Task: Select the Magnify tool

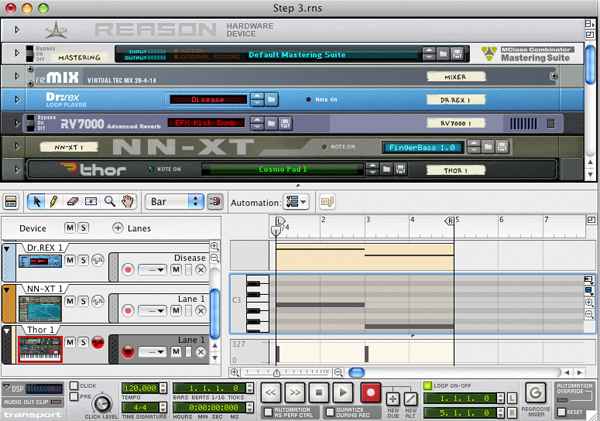Action: [110, 201]
